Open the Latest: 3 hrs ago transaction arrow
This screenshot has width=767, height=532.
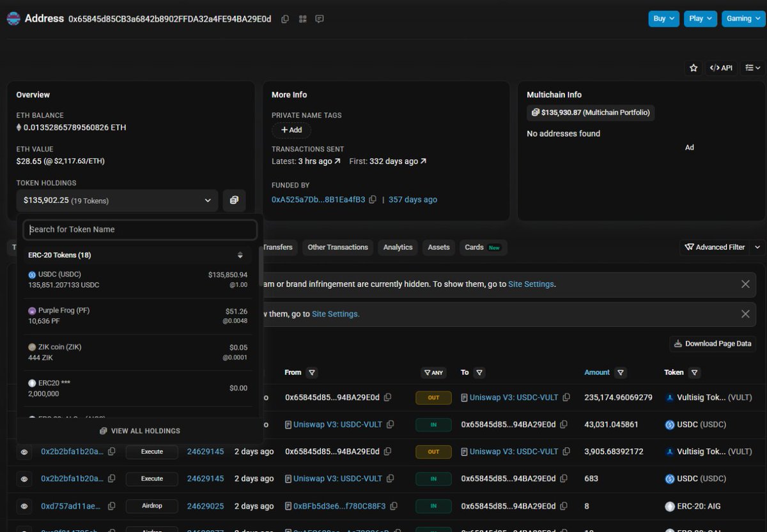[x=337, y=162]
